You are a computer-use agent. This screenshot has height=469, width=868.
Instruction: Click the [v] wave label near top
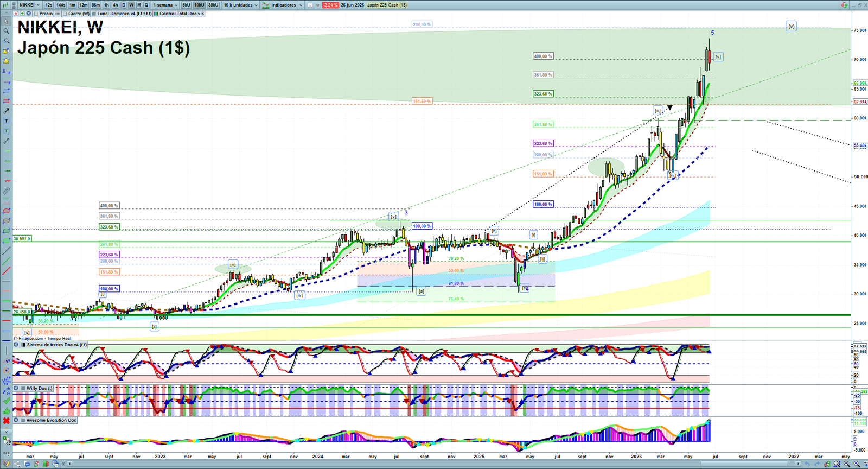[718, 56]
